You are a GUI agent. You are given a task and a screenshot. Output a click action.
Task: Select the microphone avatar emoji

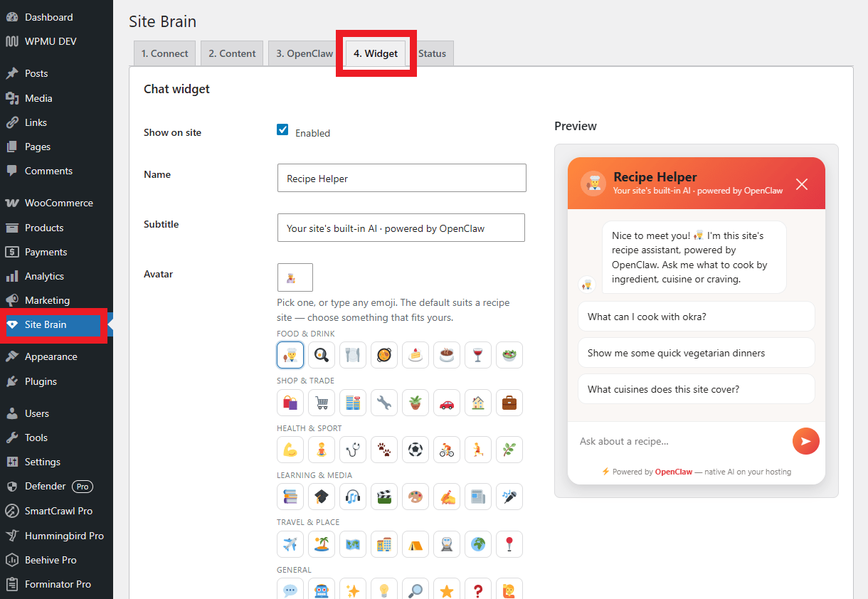point(509,497)
